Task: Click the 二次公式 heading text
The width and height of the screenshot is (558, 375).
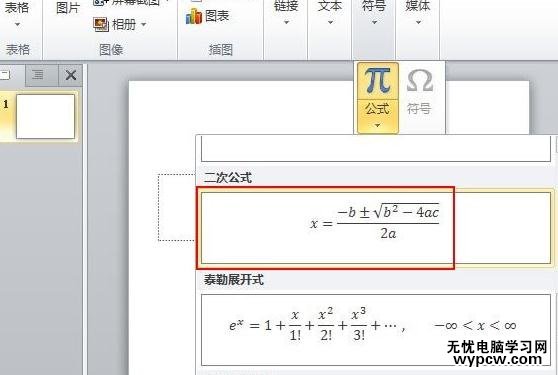Action: (x=228, y=178)
